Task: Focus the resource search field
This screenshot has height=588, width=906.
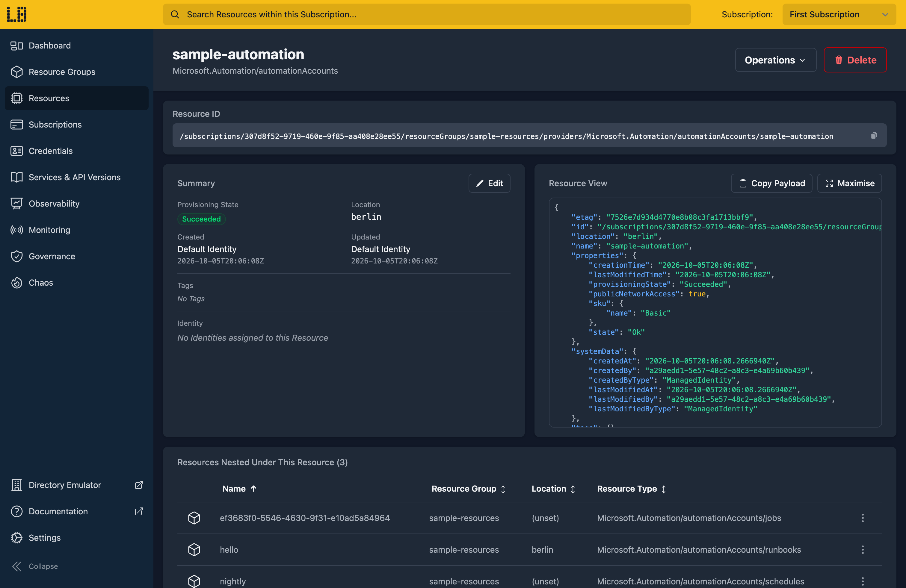Action: coord(427,14)
